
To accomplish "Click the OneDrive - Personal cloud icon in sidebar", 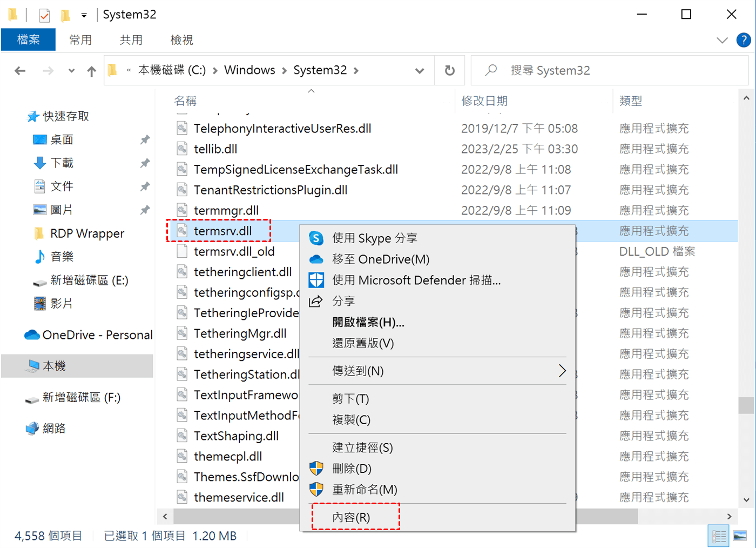I will [x=32, y=335].
